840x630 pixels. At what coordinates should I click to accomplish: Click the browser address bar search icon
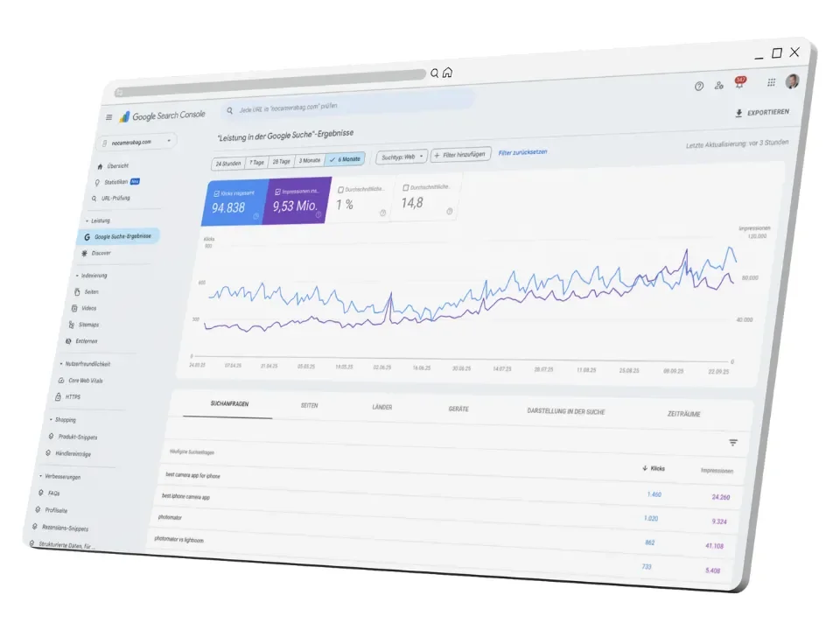tap(435, 73)
